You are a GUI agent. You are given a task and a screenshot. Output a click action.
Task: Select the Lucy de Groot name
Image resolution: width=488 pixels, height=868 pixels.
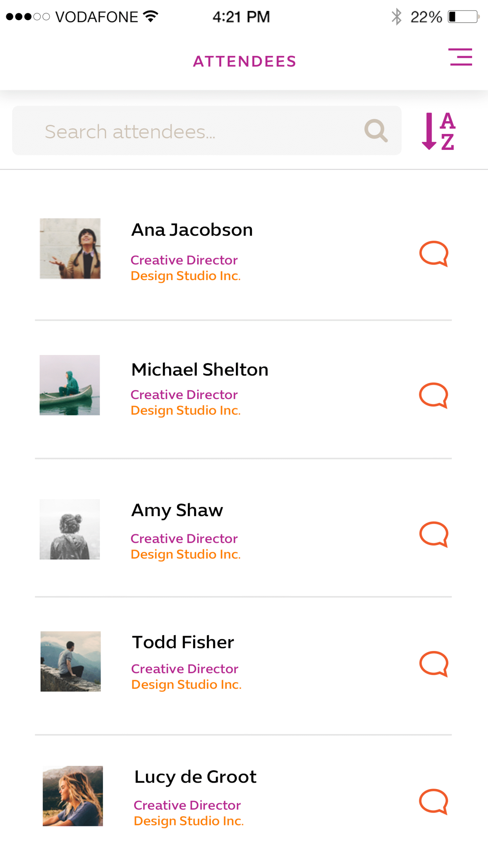(x=195, y=777)
